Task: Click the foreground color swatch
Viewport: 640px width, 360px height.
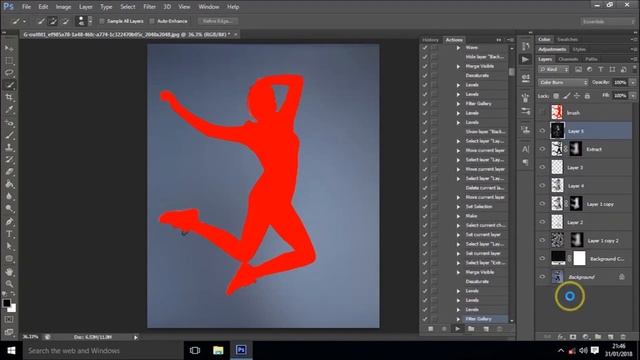Action: click(x=7, y=303)
